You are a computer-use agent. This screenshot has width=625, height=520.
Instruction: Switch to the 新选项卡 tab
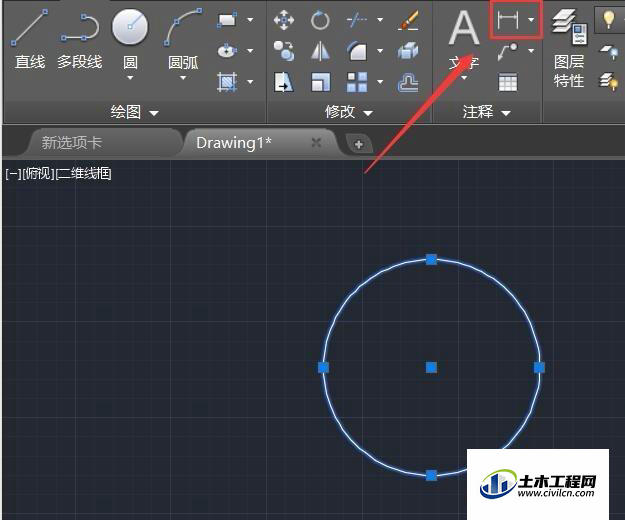pyautogui.click(x=72, y=143)
